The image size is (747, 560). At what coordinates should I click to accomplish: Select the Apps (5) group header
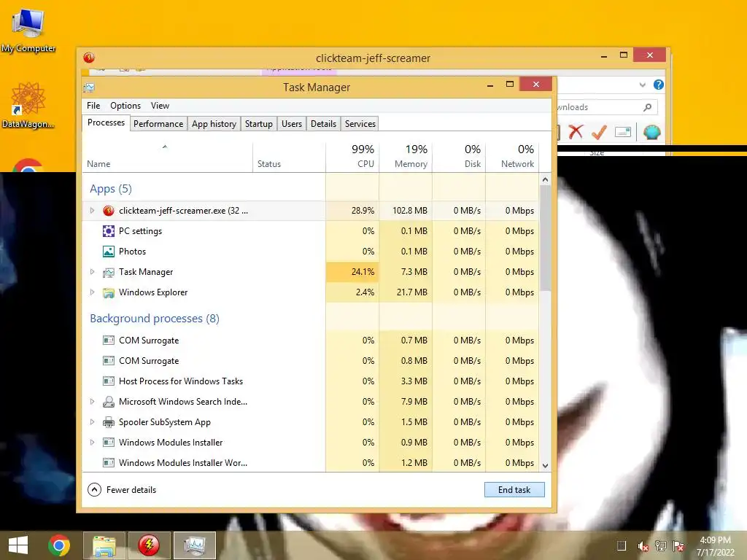coord(111,189)
